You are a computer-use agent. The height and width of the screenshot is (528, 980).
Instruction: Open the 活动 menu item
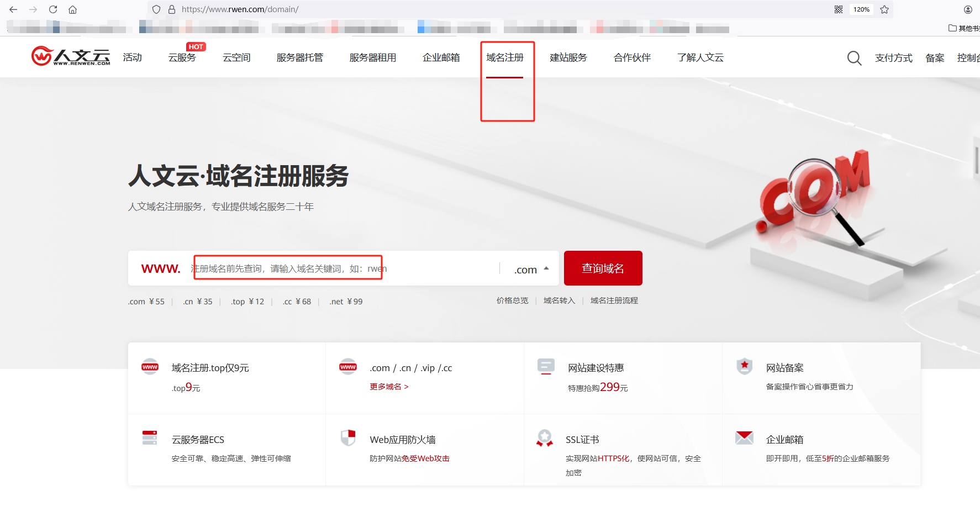(133, 57)
